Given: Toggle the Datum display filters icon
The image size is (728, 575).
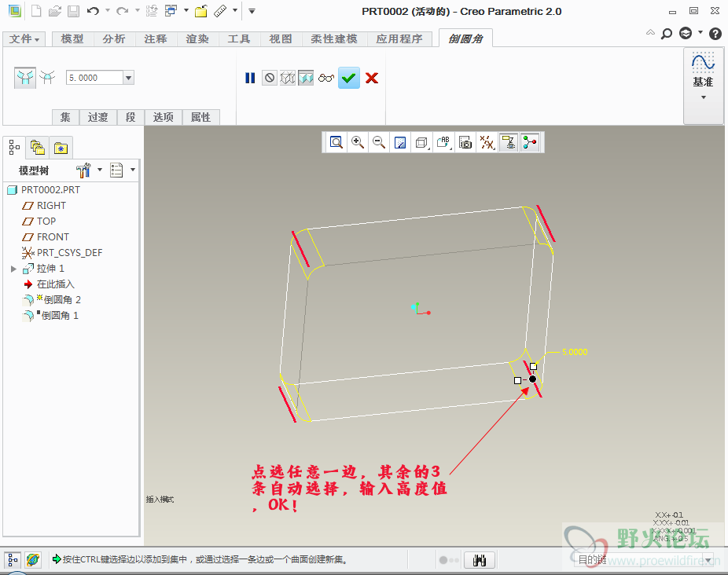Looking at the screenshot, I should [x=487, y=142].
